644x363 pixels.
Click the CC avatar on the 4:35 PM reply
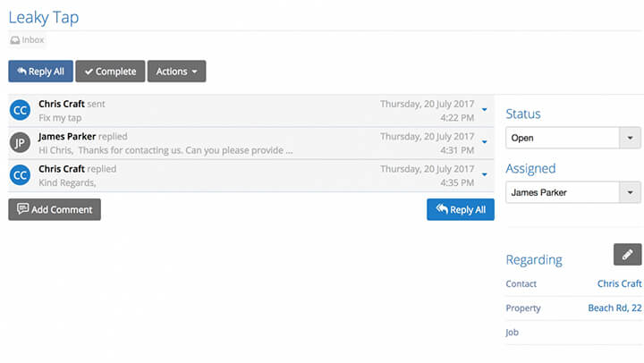(x=20, y=175)
